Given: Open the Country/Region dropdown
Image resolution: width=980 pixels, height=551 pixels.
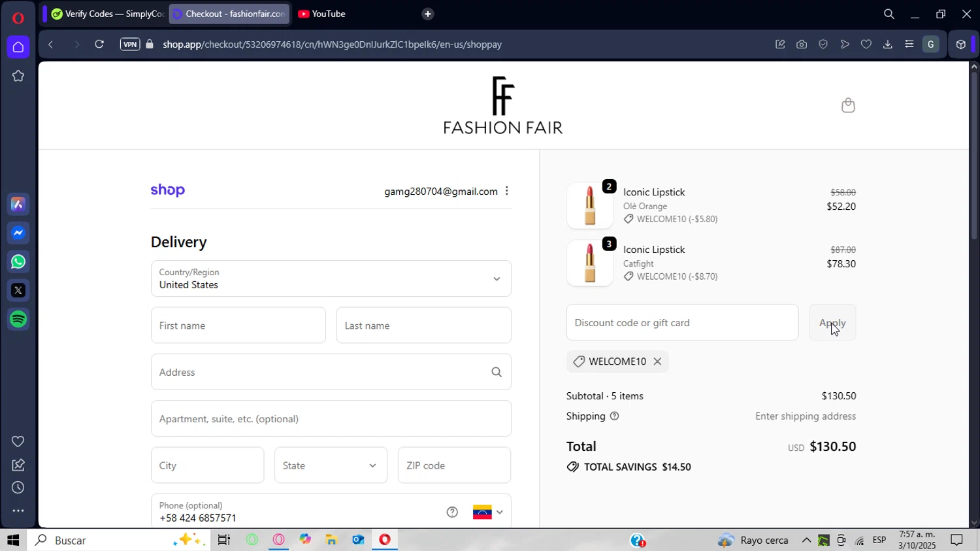Looking at the screenshot, I should 331,278.
